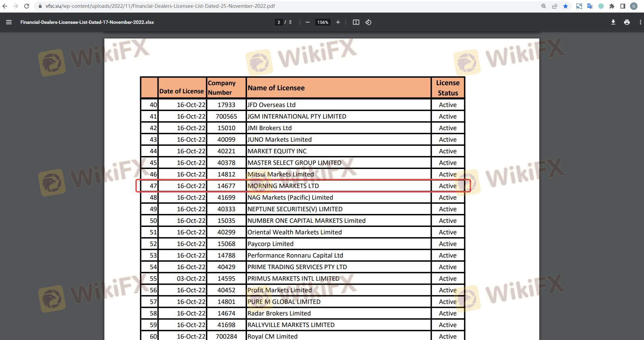This screenshot has width=644, height=340.
Task: Click the 156% zoom level field
Action: [323, 22]
